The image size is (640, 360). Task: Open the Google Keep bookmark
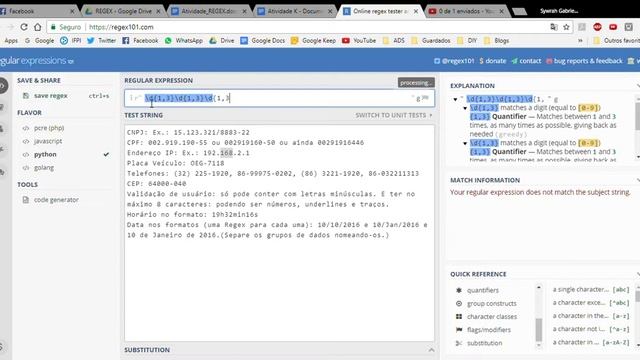(x=313, y=40)
